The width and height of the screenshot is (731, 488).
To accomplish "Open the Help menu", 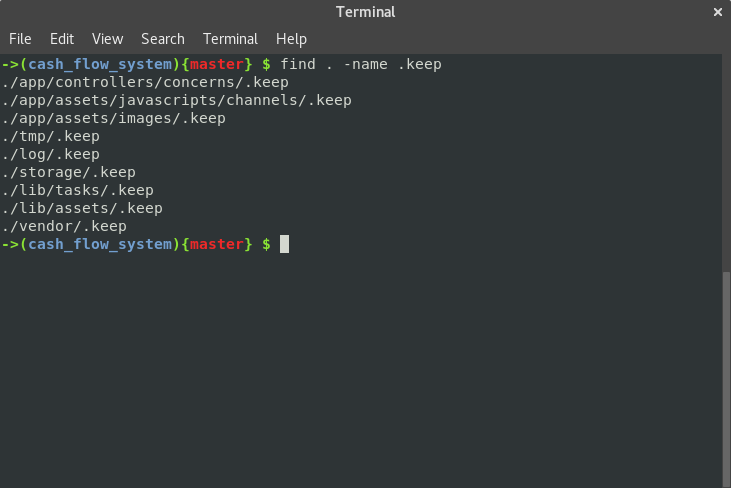I will (x=291, y=39).
